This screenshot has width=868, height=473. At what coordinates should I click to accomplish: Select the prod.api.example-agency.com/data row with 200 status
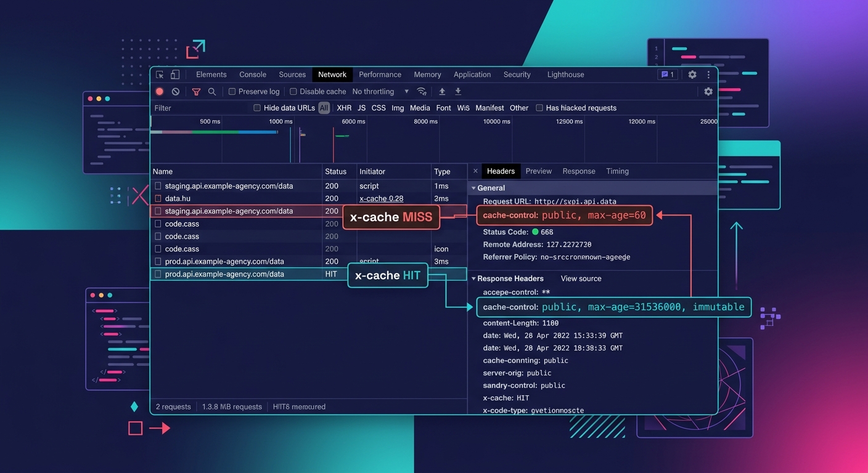(x=309, y=261)
